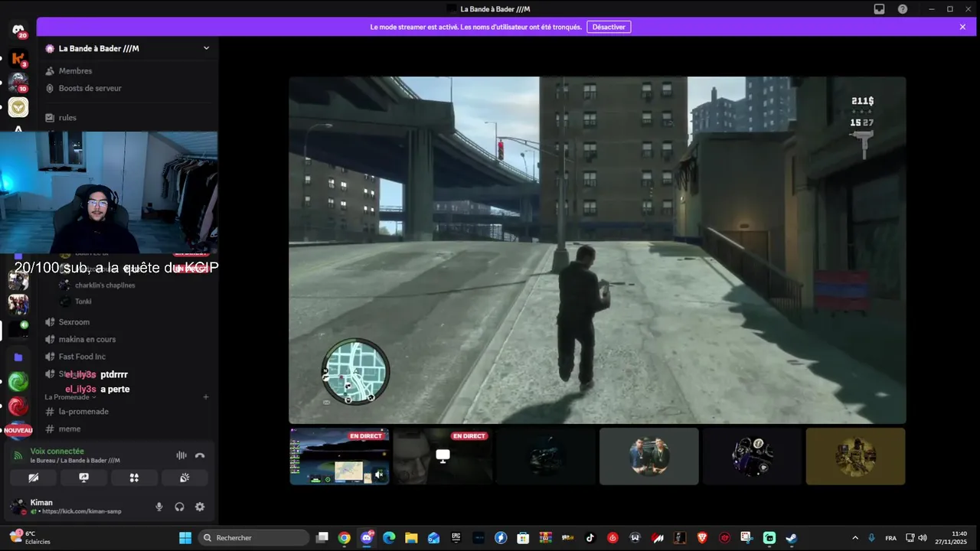This screenshot has width=980, height=551.
Task: Unmute the first stream thumbnail speaker icon
Action: click(x=379, y=475)
